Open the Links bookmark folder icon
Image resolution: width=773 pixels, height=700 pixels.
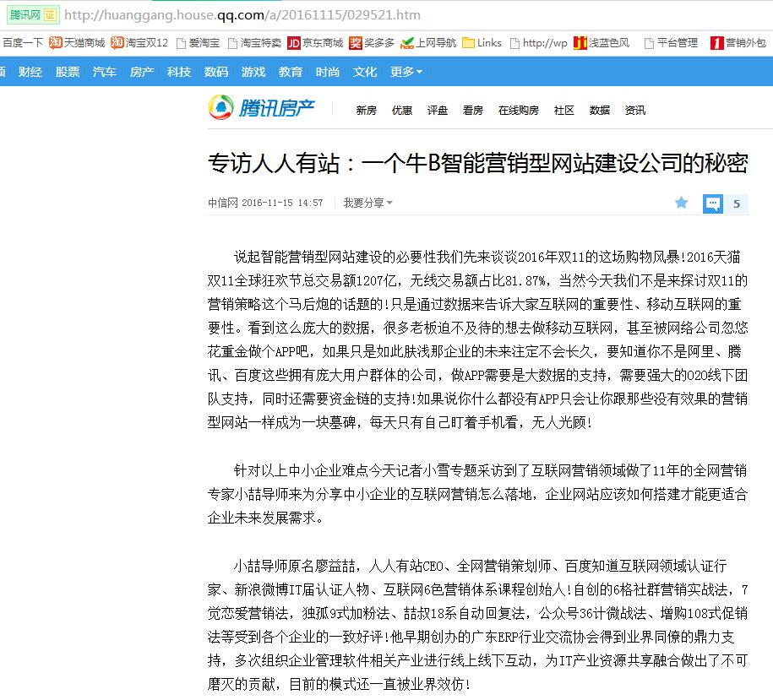pos(468,43)
